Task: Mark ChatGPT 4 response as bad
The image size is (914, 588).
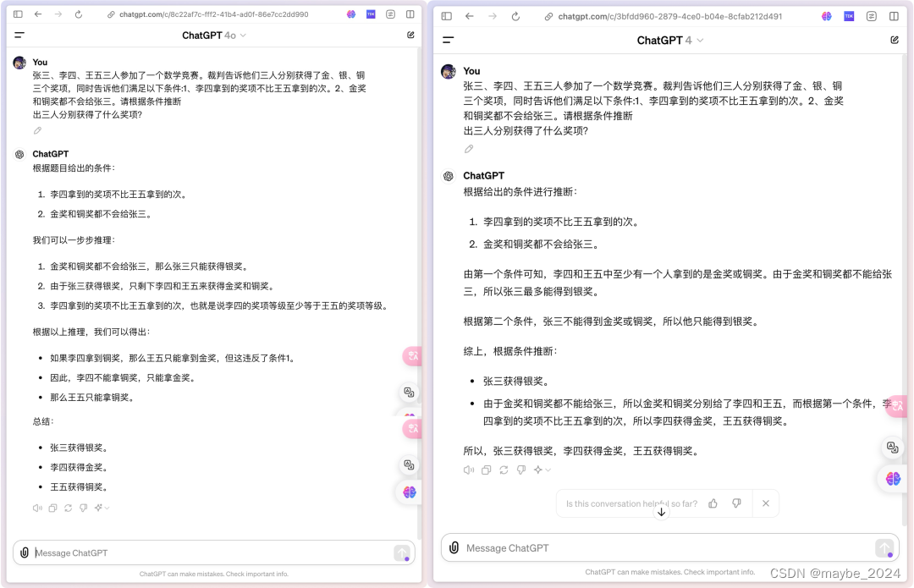Action: (521, 470)
